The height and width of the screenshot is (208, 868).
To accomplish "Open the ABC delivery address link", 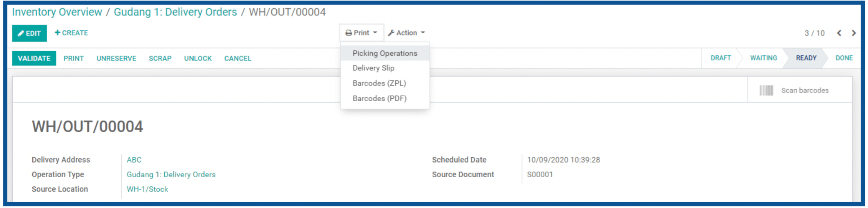I will [x=134, y=160].
